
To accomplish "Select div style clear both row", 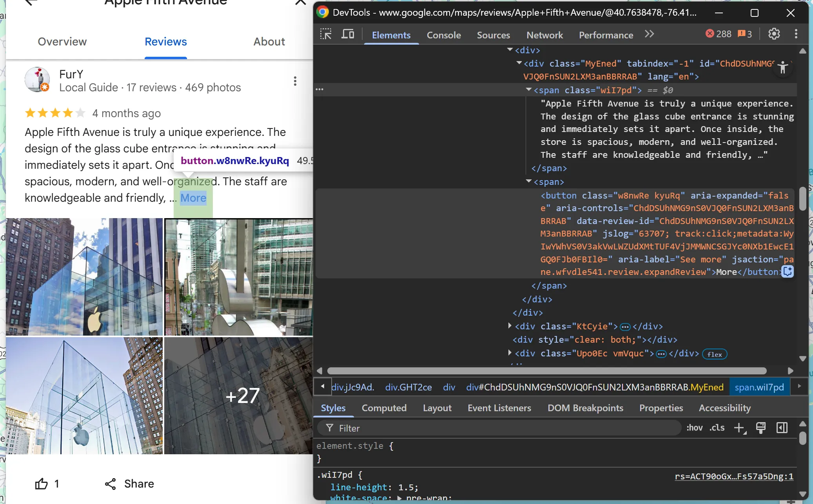I will [595, 340].
